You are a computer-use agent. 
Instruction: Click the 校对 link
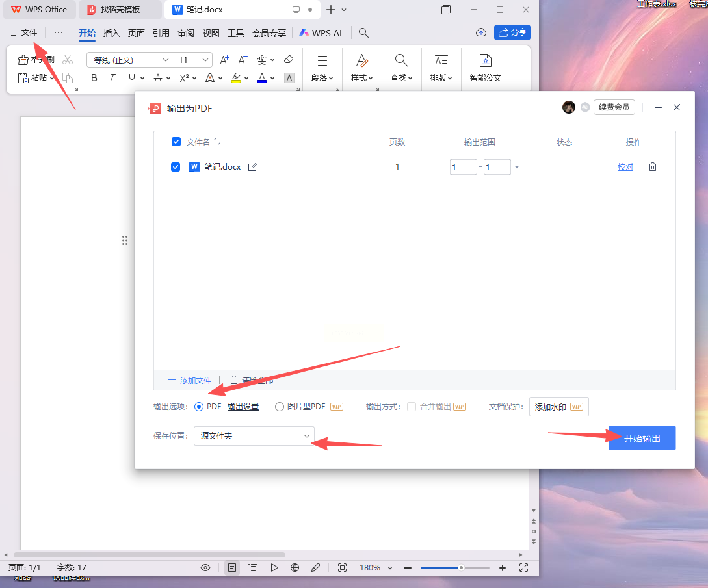(x=625, y=167)
